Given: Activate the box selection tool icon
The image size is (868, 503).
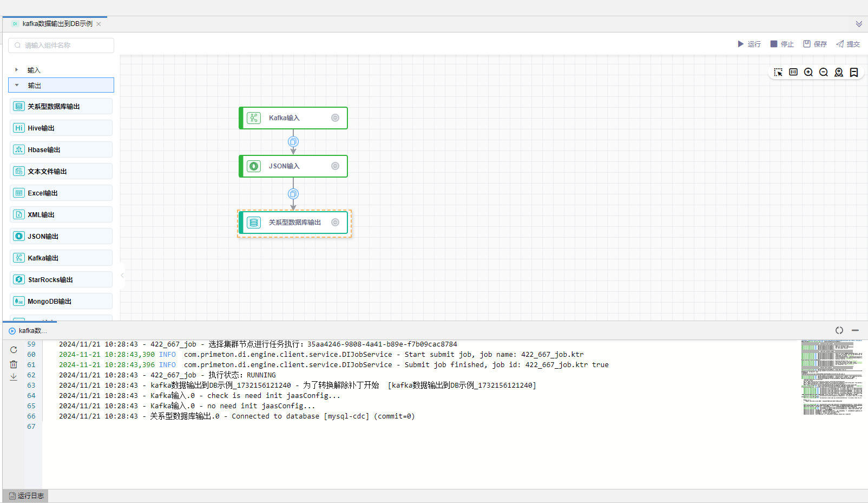Looking at the screenshot, I should pos(778,73).
